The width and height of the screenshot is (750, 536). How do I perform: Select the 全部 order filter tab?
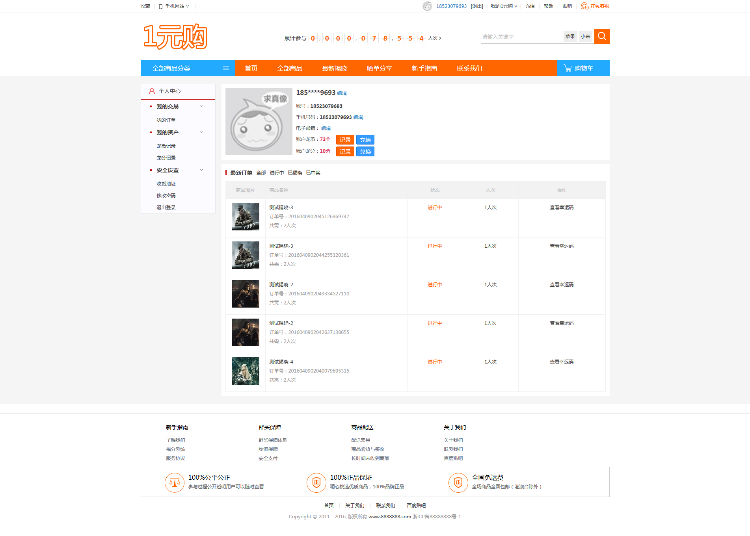pos(261,173)
